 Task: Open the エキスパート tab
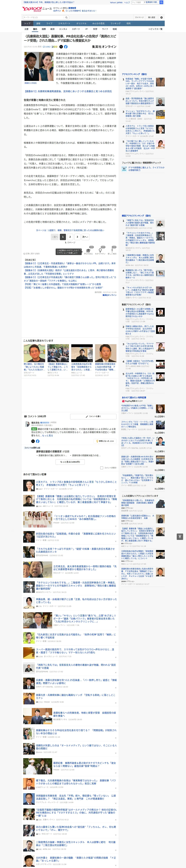click(64, 23)
